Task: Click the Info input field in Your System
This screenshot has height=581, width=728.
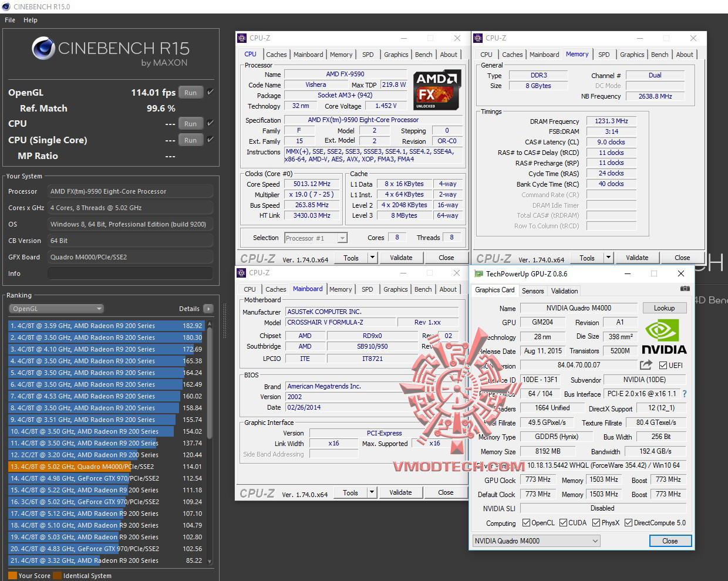Action: [x=130, y=273]
